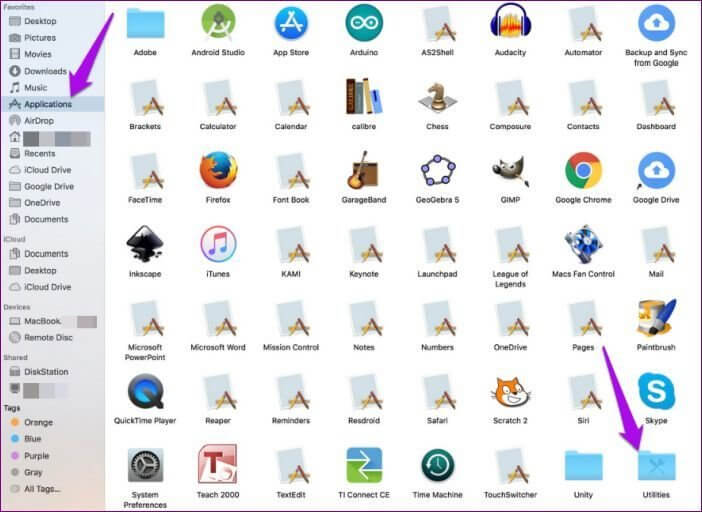The width and height of the screenshot is (702, 512).
Task: Open the System Preferences icon
Action: (x=146, y=466)
